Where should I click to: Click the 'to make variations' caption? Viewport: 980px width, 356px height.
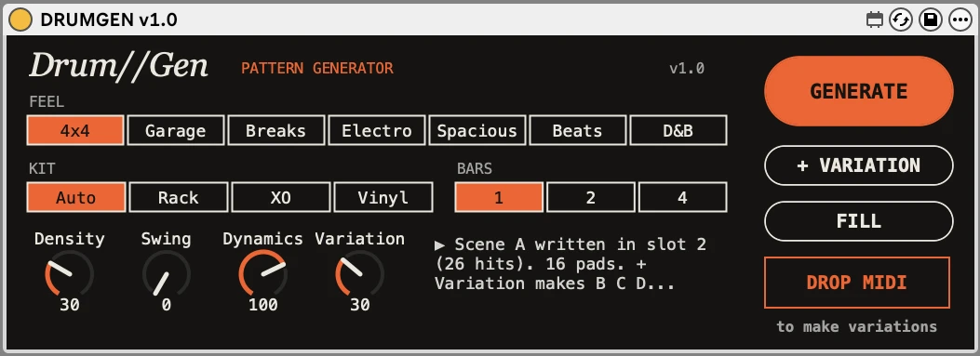click(857, 326)
